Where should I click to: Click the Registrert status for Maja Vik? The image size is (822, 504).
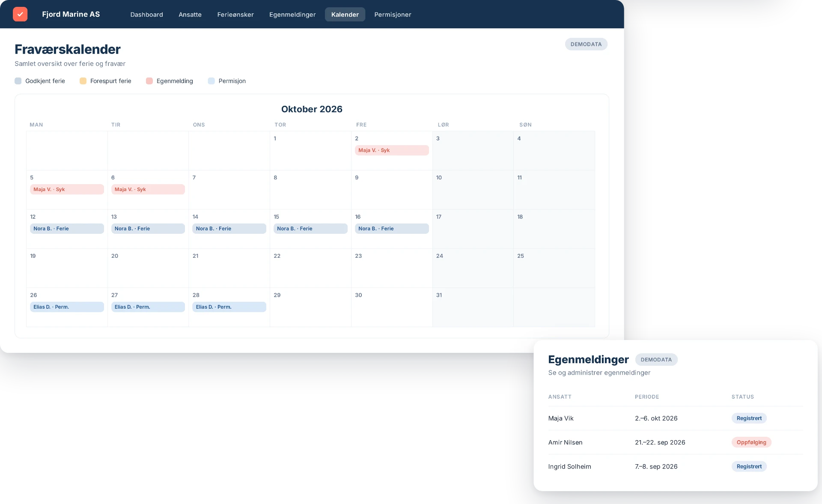click(749, 418)
